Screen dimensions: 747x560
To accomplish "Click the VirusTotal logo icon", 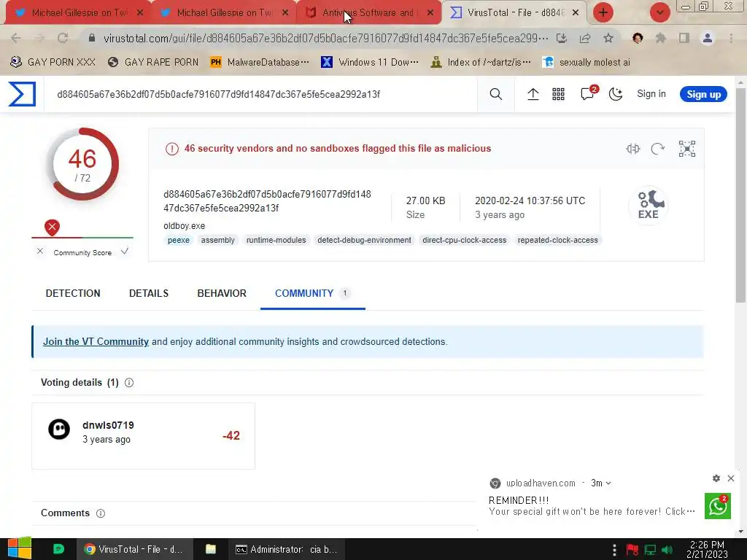I will [x=22, y=94].
